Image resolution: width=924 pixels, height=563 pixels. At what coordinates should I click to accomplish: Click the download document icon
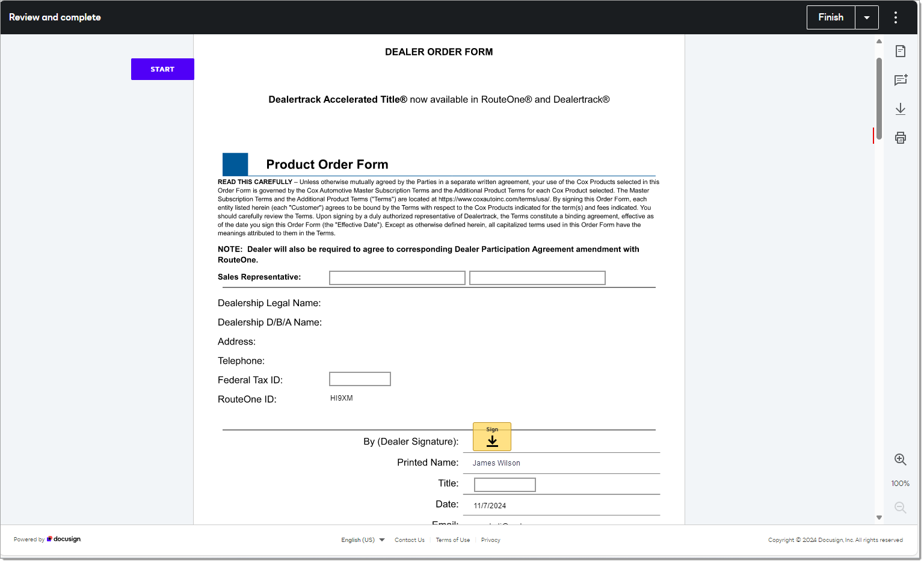901,109
